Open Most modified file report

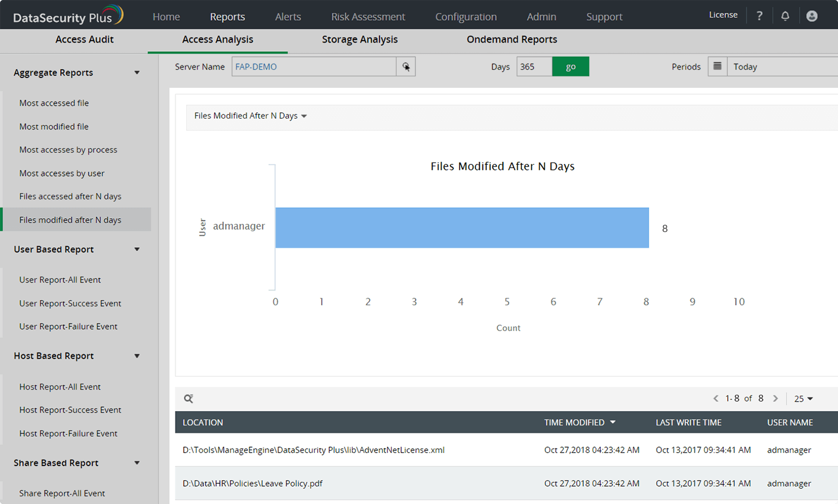(54, 126)
